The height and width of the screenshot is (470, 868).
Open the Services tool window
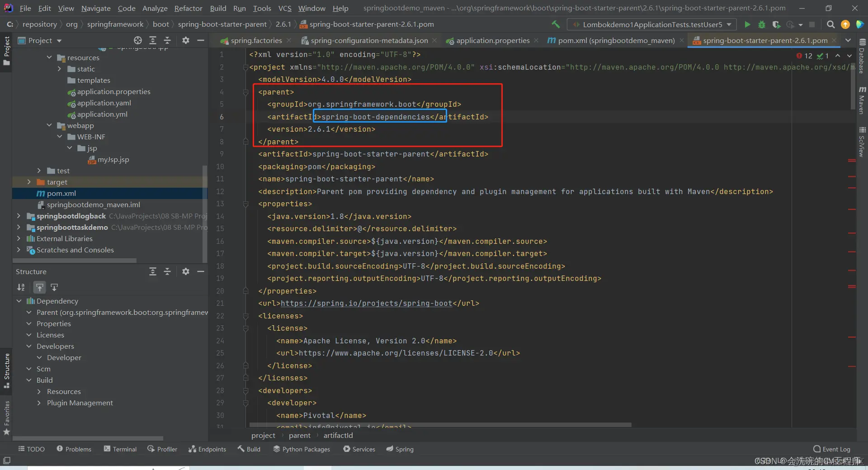click(359, 449)
